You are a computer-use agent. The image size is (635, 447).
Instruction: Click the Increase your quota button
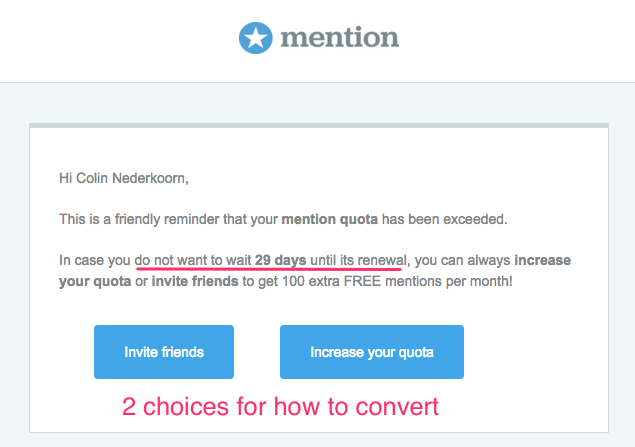point(372,352)
